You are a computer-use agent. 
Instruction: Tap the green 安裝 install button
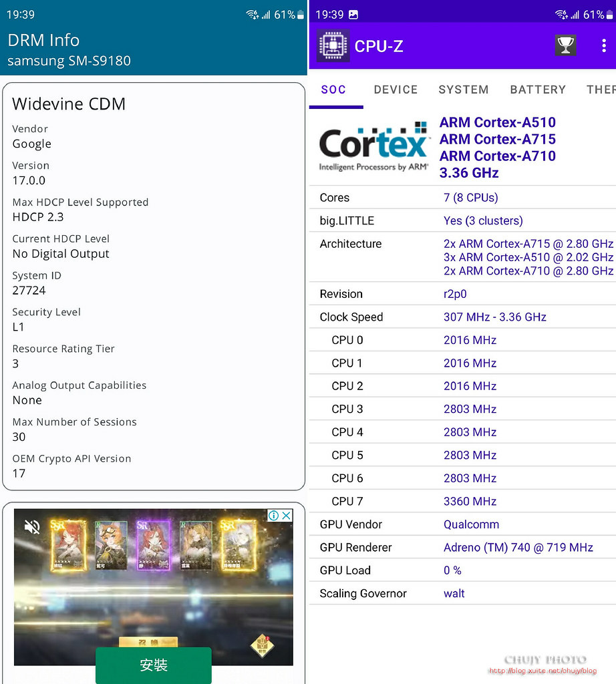(x=154, y=665)
